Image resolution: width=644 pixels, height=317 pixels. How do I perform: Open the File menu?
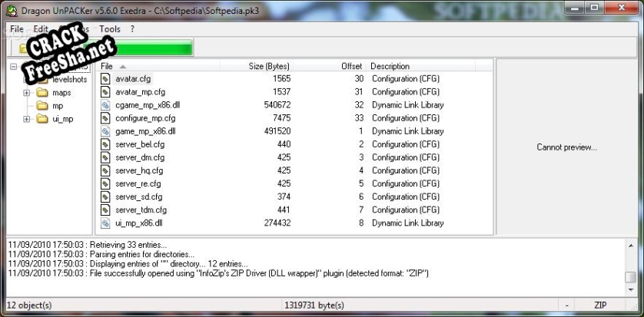17,28
